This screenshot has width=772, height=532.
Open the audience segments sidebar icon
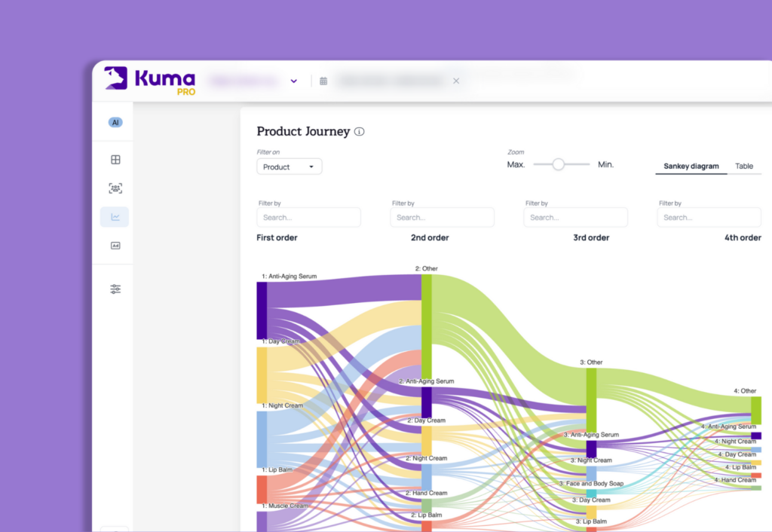click(115, 188)
